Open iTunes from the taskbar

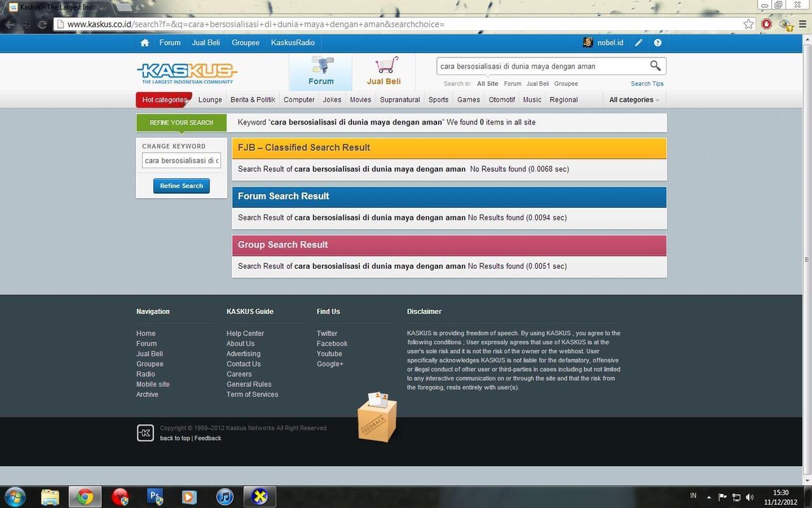pyautogui.click(x=225, y=497)
